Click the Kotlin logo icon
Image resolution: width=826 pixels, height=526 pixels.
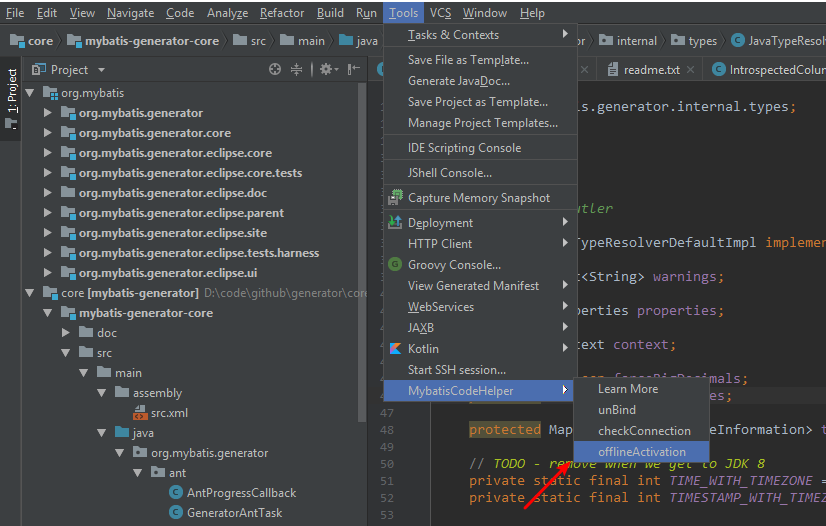pos(395,349)
